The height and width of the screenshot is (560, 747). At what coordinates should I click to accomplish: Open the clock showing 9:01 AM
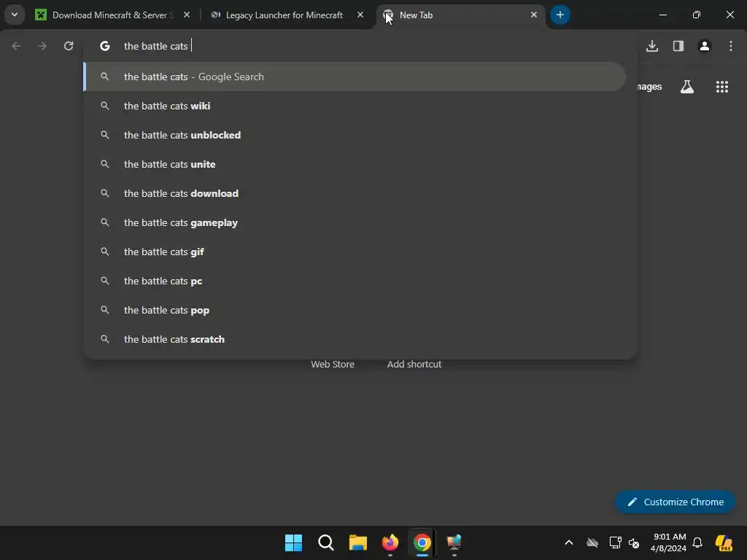click(668, 542)
